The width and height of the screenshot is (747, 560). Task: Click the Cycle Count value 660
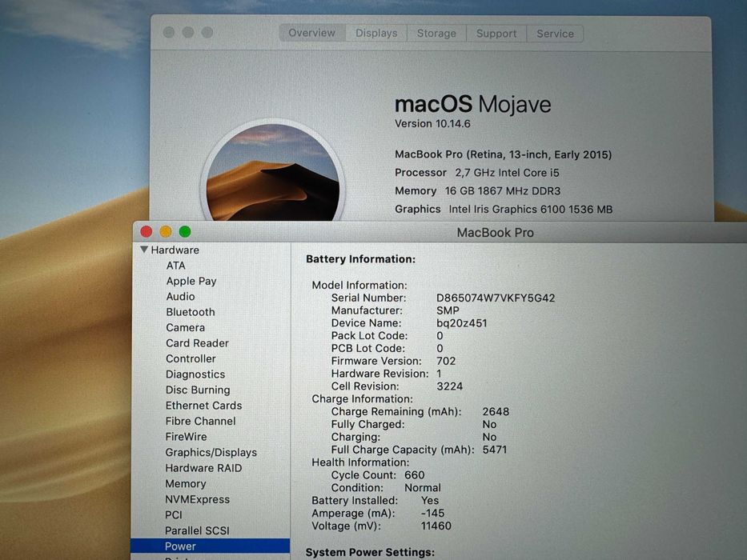pyautogui.click(x=415, y=475)
